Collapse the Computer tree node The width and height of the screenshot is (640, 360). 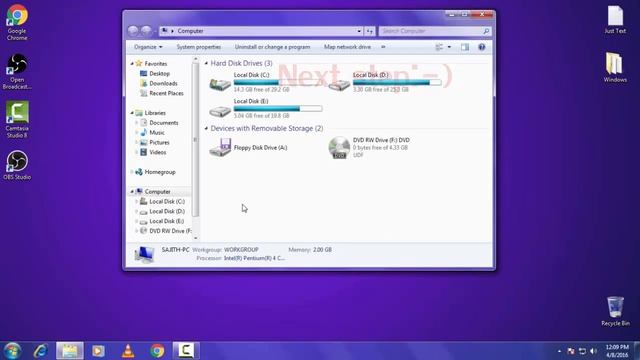[x=132, y=191]
